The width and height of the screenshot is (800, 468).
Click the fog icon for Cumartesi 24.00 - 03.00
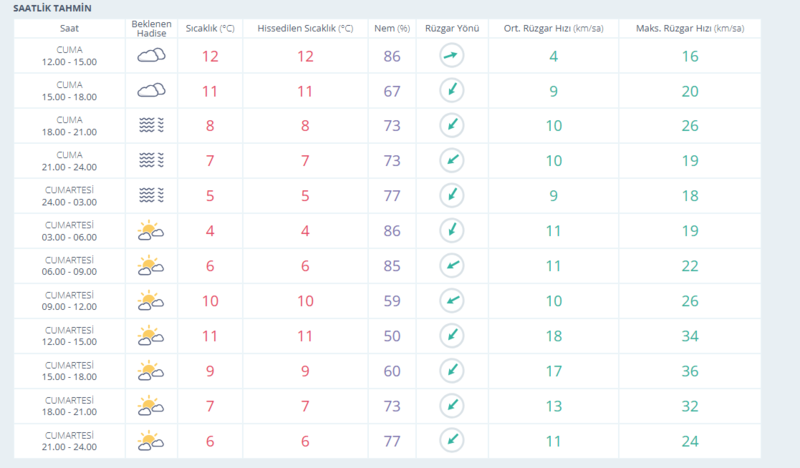[x=151, y=194]
